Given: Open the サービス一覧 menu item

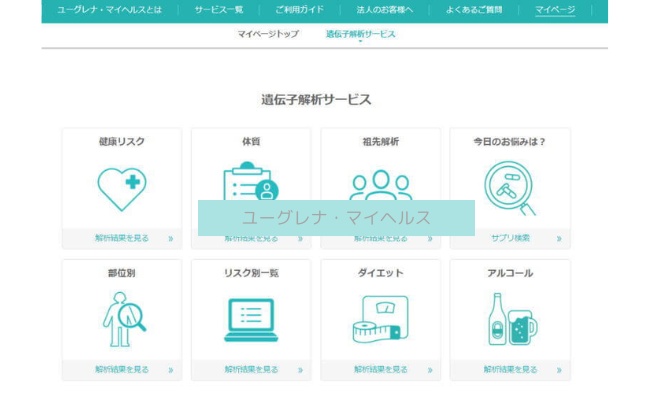Looking at the screenshot, I should pos(219,10).
